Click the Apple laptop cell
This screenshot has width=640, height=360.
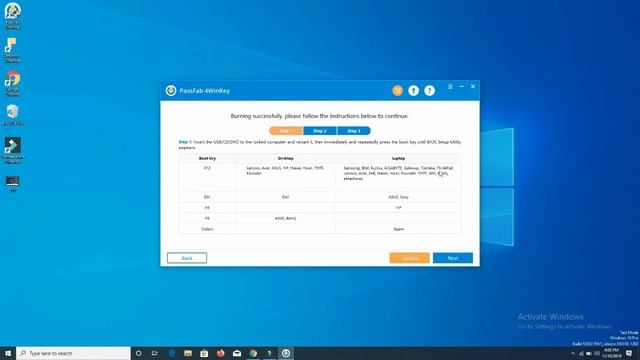click(398, 229)
